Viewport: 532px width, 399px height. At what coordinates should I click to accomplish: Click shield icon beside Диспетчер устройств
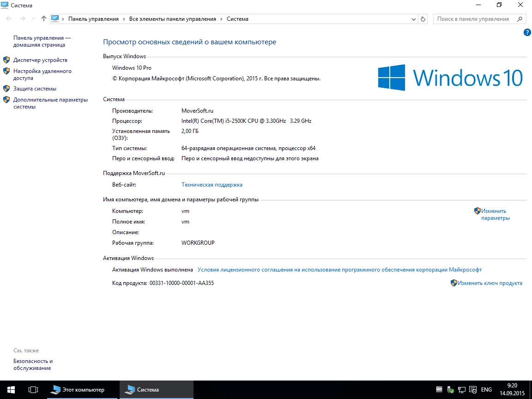coord(6,60)
